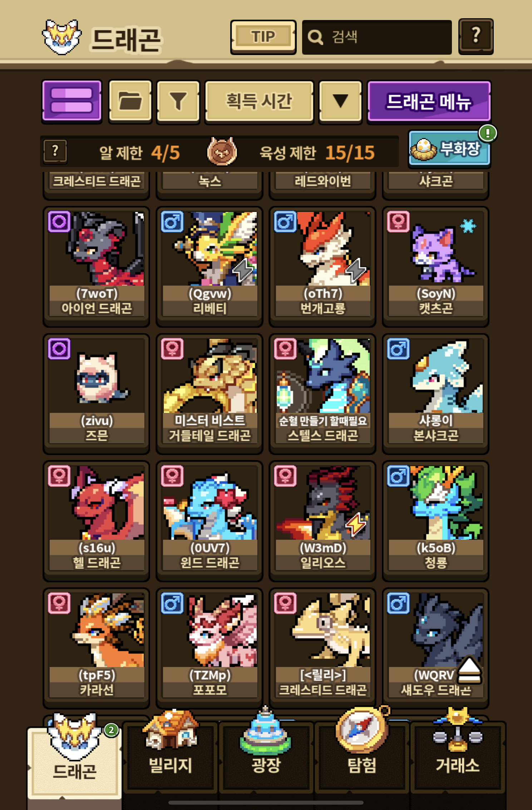Select the 캣츠곤 (SoyN) dragon card
The image size is (532, 810).
point(436,266)
